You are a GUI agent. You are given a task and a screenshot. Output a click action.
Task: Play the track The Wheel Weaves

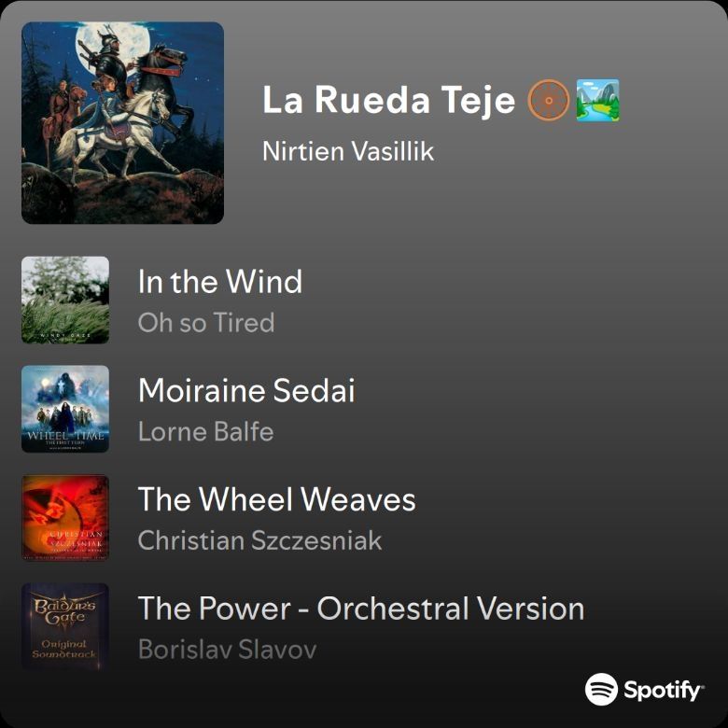[x=276, y=499]
